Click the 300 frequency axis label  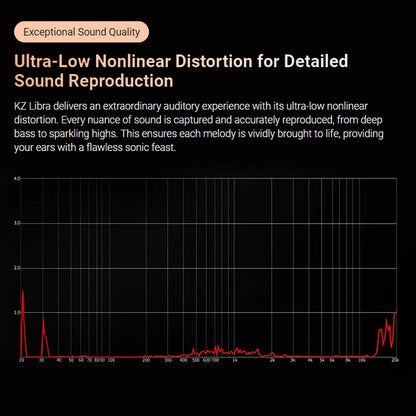168,360
